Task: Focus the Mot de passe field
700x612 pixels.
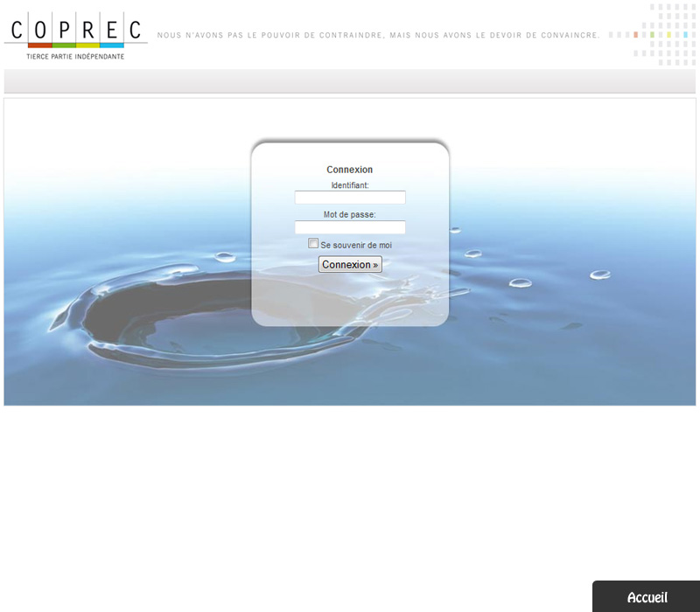Action: click(350, 227)
